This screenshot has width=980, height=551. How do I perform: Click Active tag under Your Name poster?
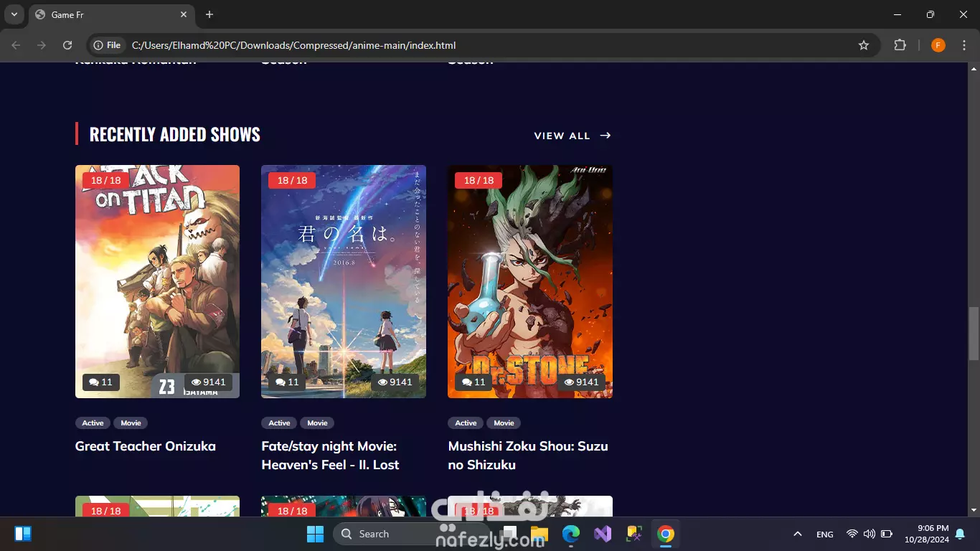tap(279, 423)
